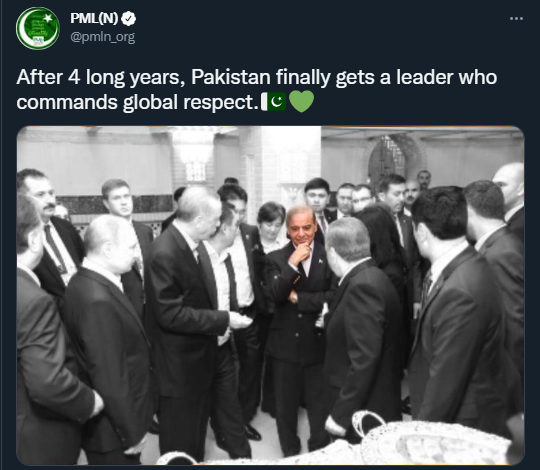
Task: Open the attached black-and-white group photo
Action: coord(270,295)
